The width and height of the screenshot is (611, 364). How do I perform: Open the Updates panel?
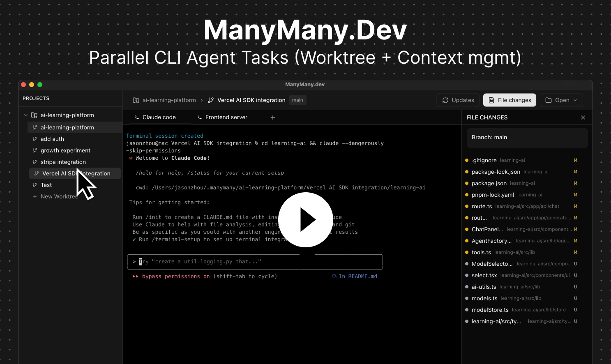pos(458,100)
